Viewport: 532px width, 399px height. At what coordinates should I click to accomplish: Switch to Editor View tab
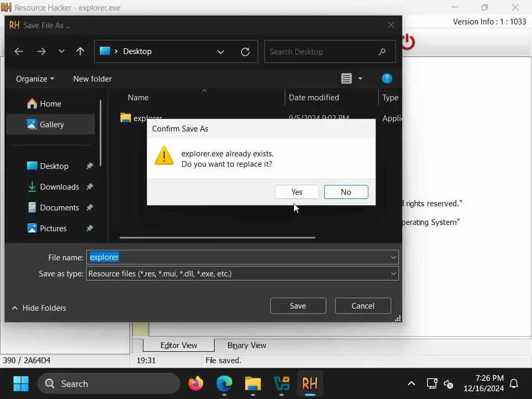[x=179, y=345]
